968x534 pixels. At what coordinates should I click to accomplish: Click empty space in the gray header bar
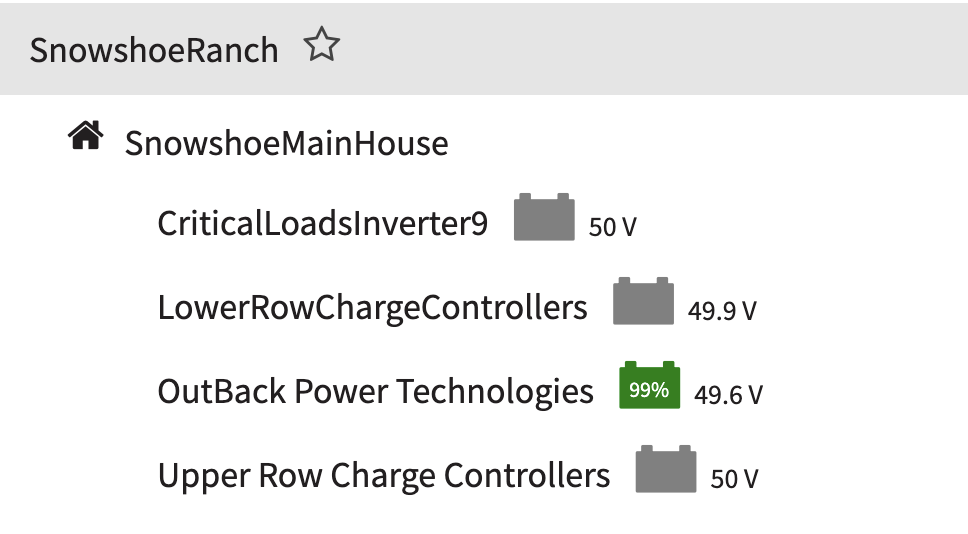click(x=650, y=48)
